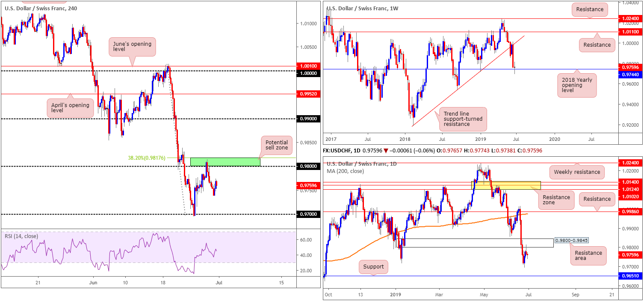This screenshot has width=644, height=301.
Task: Click the 0.99860 daily resistance price label
Action: [631, 212]
